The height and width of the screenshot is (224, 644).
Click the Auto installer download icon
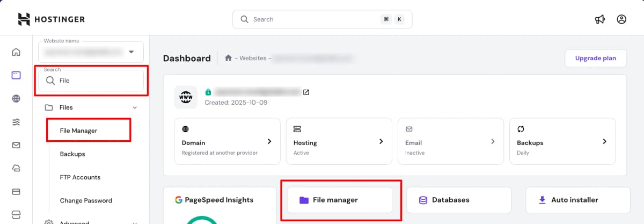[x=542, y=200]
